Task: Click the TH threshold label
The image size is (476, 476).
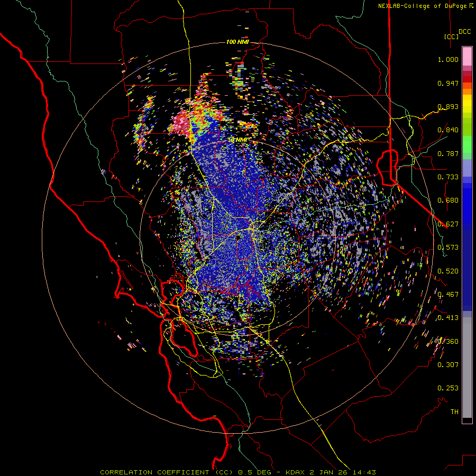Action: pyautogui.click(x=454, y=412)
